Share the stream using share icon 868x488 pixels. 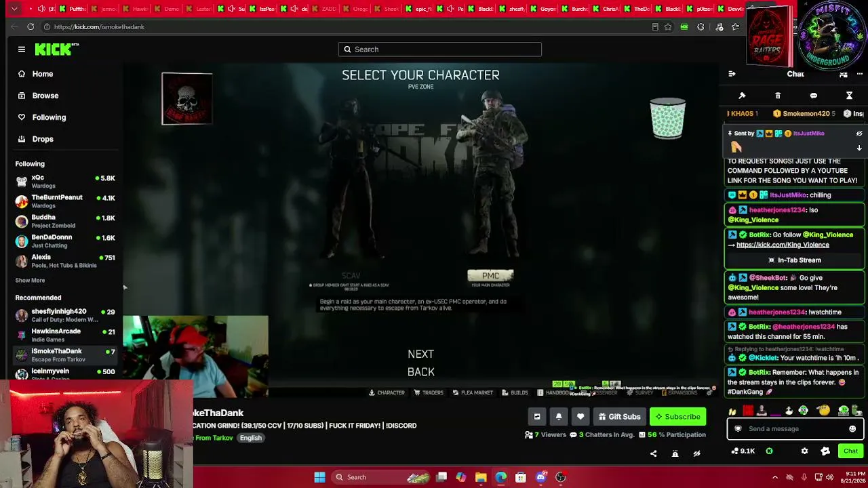(x=654, y=453)
